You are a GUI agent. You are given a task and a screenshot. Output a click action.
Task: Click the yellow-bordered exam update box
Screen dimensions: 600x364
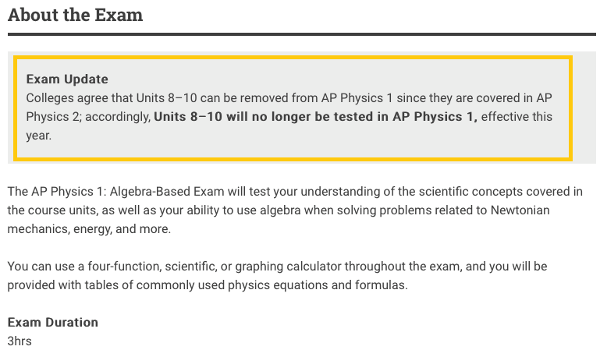point(293,108)
